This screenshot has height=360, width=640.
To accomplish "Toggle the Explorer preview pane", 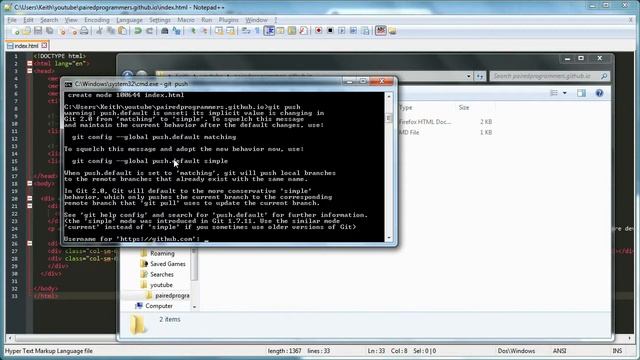I will coord(581,93).
